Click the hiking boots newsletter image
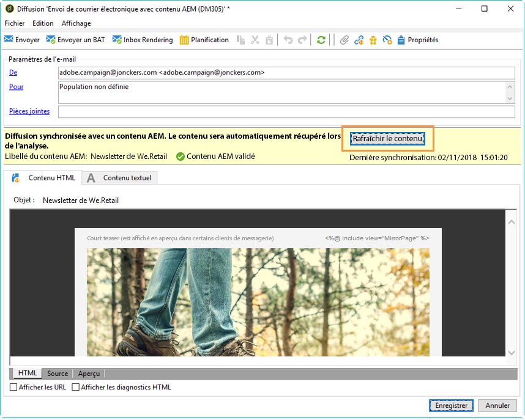This screenshot has width=525, height=420. (258, 302)
